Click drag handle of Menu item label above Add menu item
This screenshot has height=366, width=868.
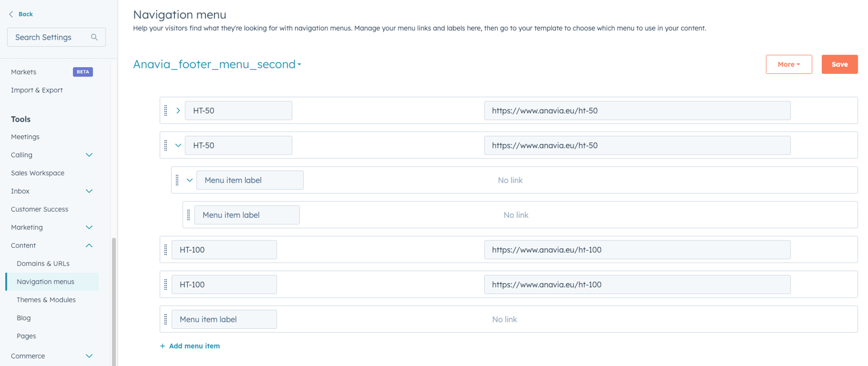[x=166, y=319]
